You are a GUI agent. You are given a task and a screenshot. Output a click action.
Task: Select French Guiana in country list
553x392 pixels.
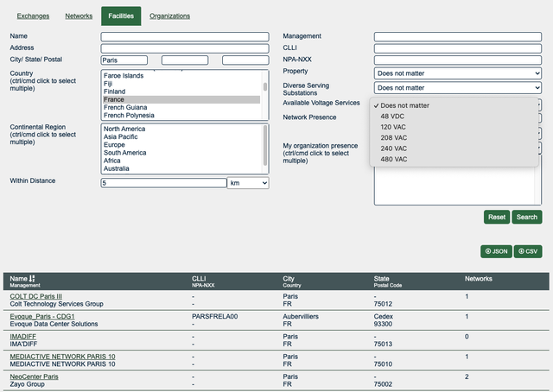[x=181, y=108]
